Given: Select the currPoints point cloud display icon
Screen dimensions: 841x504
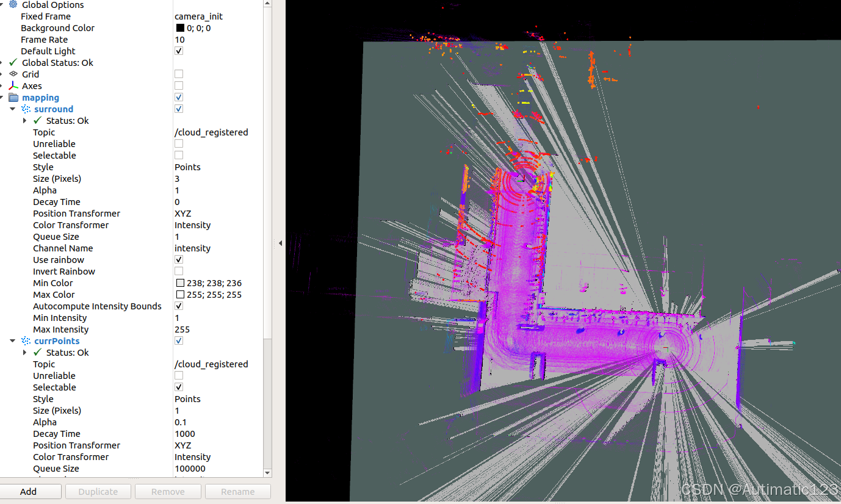Looking at the screenshot, I should pyautogui.click(x=26, y=340).
